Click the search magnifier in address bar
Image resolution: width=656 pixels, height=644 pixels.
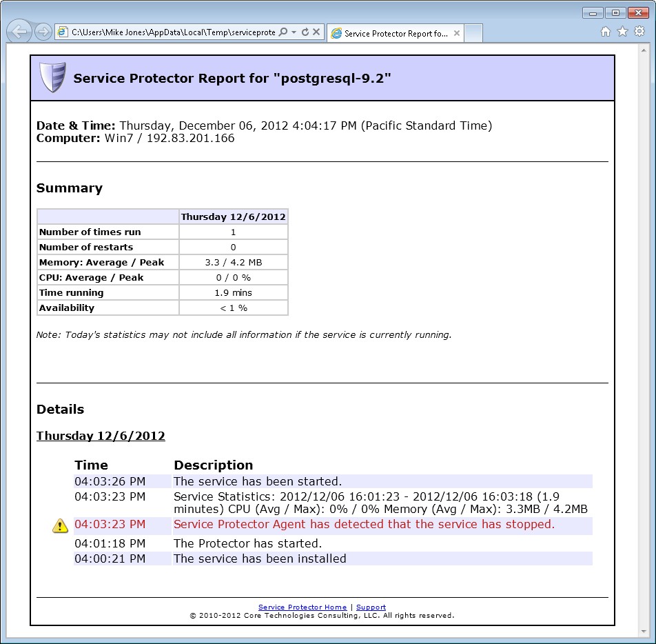(x=283, y=32)
